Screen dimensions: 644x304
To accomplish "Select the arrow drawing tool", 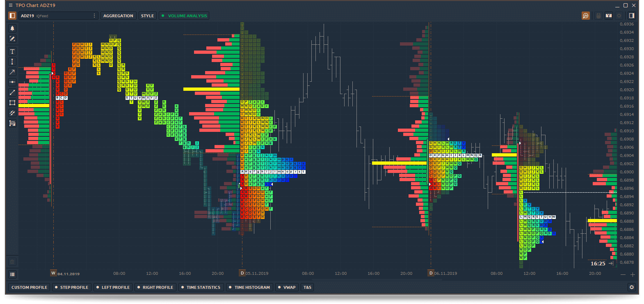I will pos(12,72).
